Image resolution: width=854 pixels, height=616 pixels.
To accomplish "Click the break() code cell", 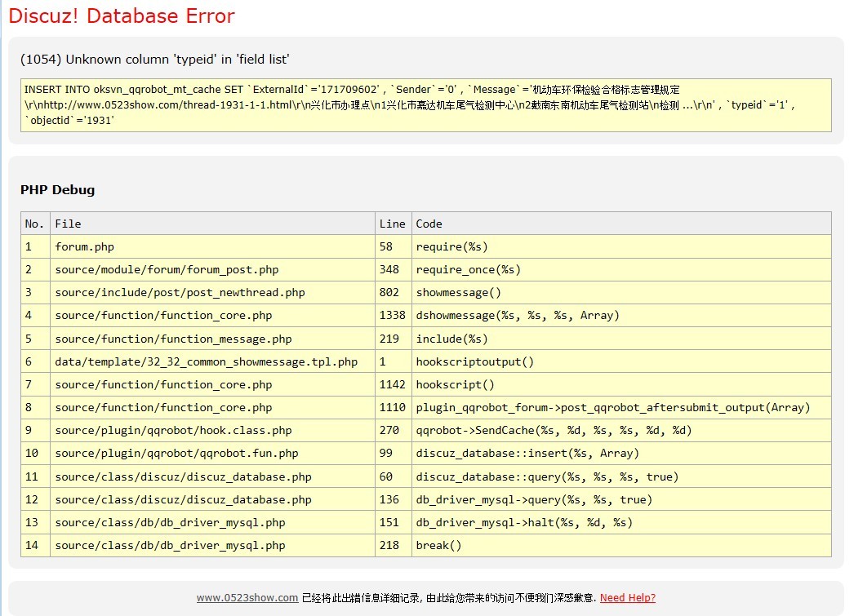I will pyautogui.click(x=621, y=545).
